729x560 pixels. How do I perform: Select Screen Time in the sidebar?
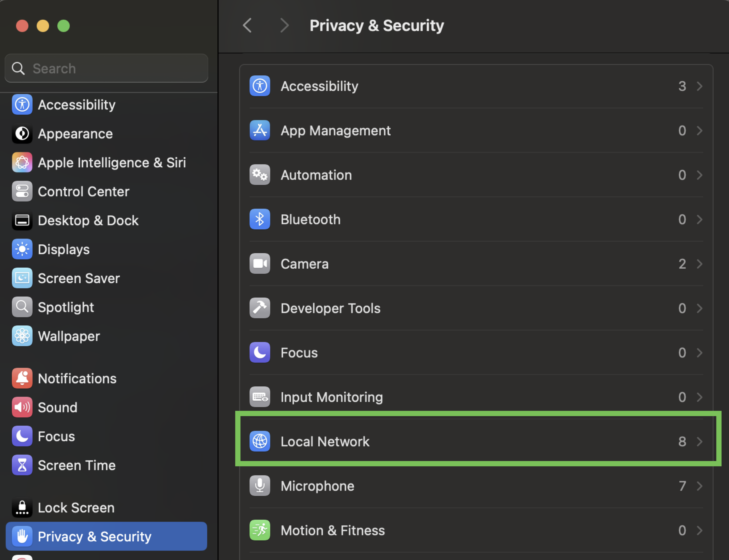pyautogui.click(x=77, y=465)
